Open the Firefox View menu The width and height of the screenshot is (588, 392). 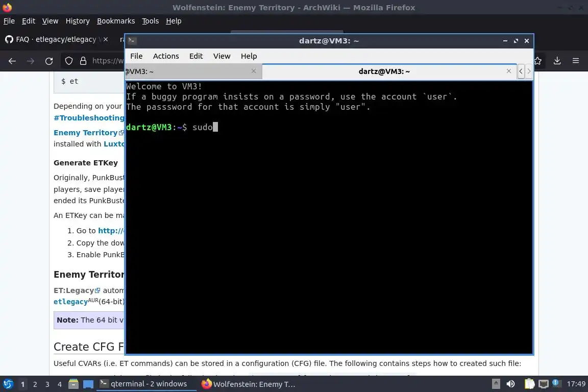pyautogui.click(x=50, y=21)
